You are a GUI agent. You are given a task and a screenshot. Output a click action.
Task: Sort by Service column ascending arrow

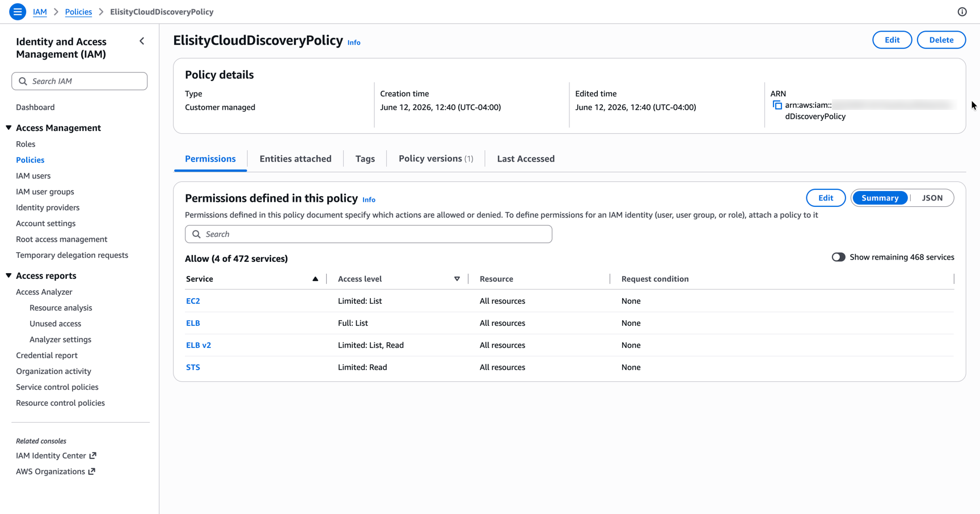pos(315,279)
